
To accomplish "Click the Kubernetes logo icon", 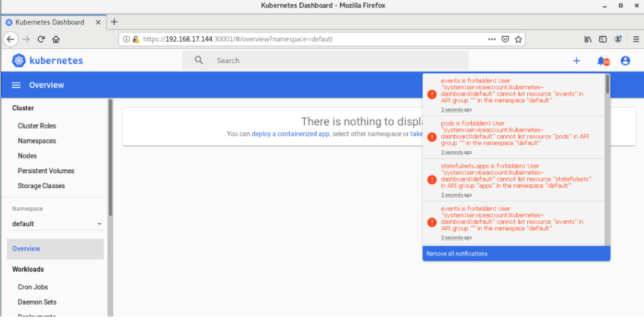I will (x=19, y=61).
